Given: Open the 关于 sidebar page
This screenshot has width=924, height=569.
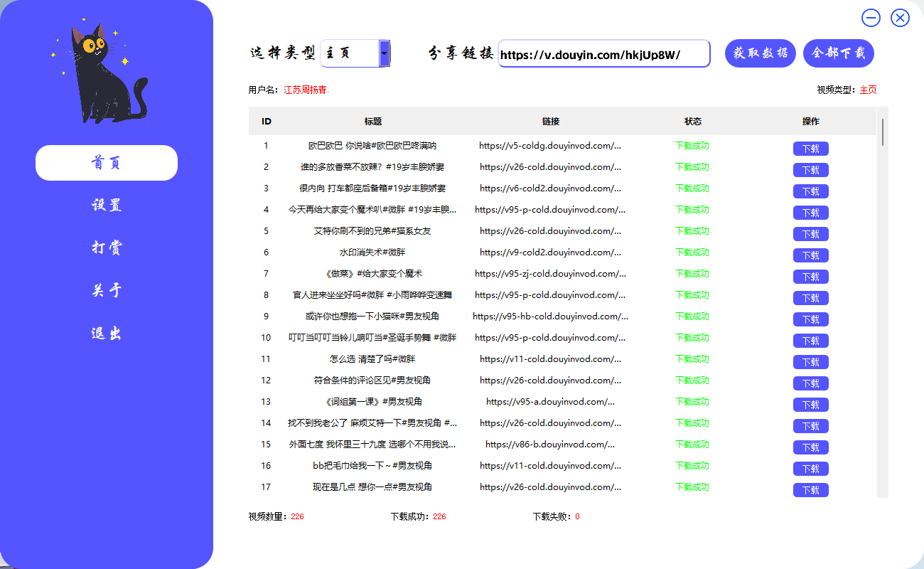Looking at the screenshot, I should coord(106,290).
